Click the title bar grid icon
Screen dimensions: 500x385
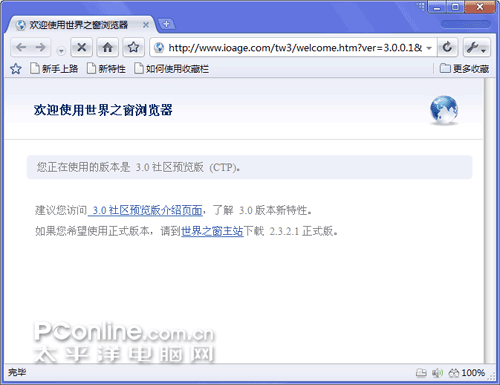point(421,6)
